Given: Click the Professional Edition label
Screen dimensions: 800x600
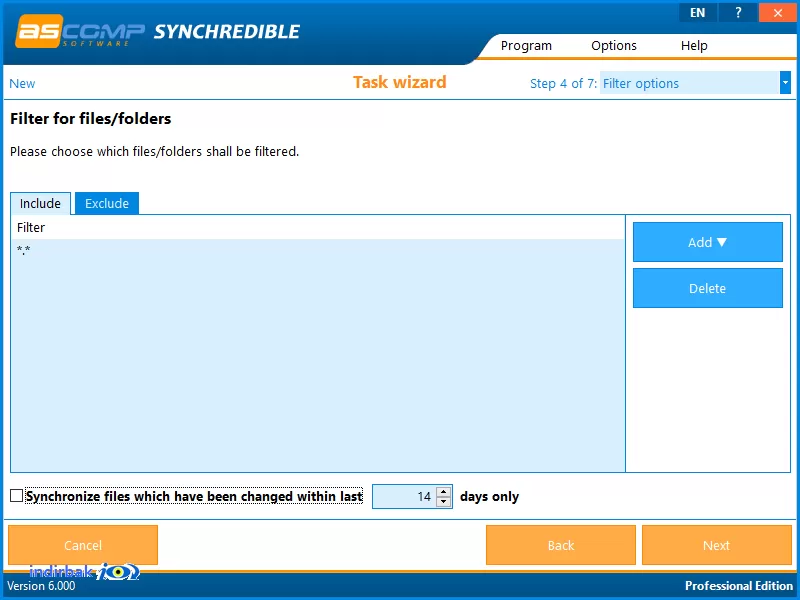Looking at the screenshot, I should click(x=739, y=586).
